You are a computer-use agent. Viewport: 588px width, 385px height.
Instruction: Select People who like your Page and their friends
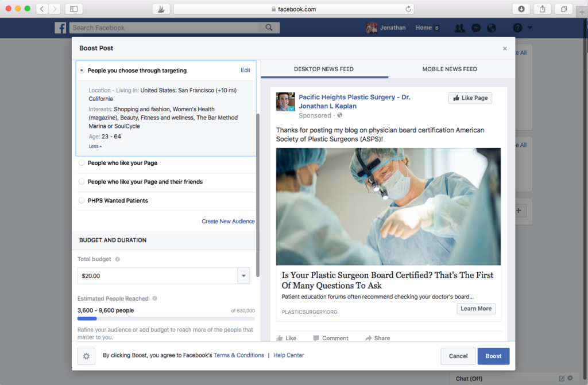tap(82, 181)
